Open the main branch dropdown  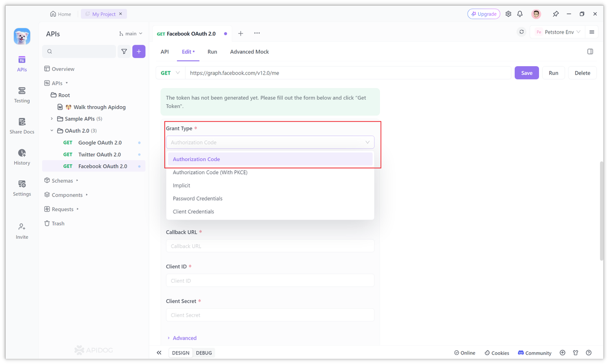pyautogui.click(x=131, y=33)
